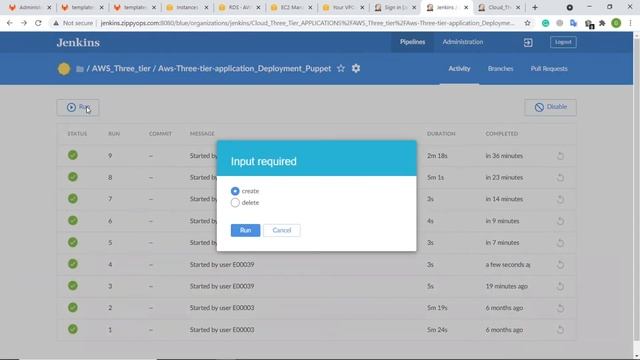Viewport: 640px width, 360px height.
Task: Cancel the Input required dialog
Action: [x=282, y=230]
